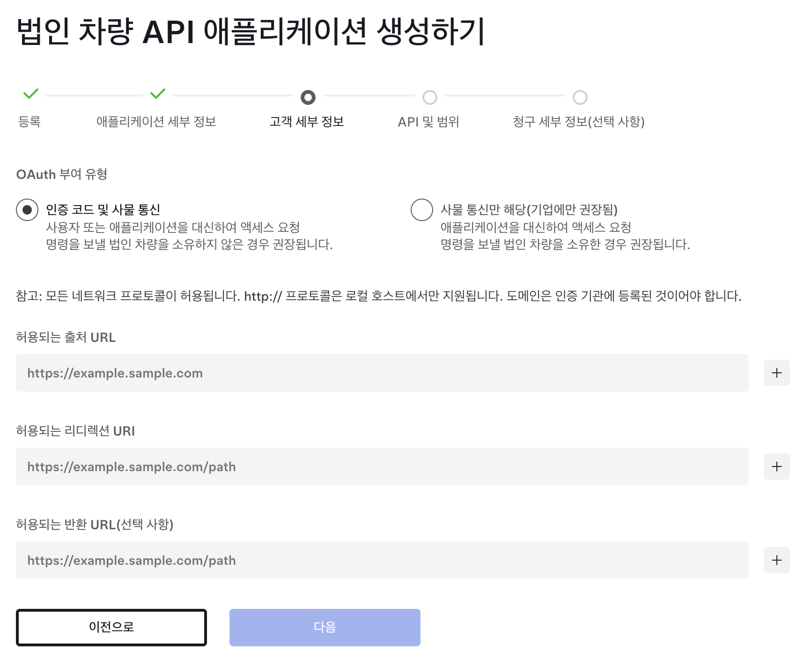The width and height of the screenshot is (812, 666).
Task: Go back with the 이전으로 button
Action: pos(111,627)
